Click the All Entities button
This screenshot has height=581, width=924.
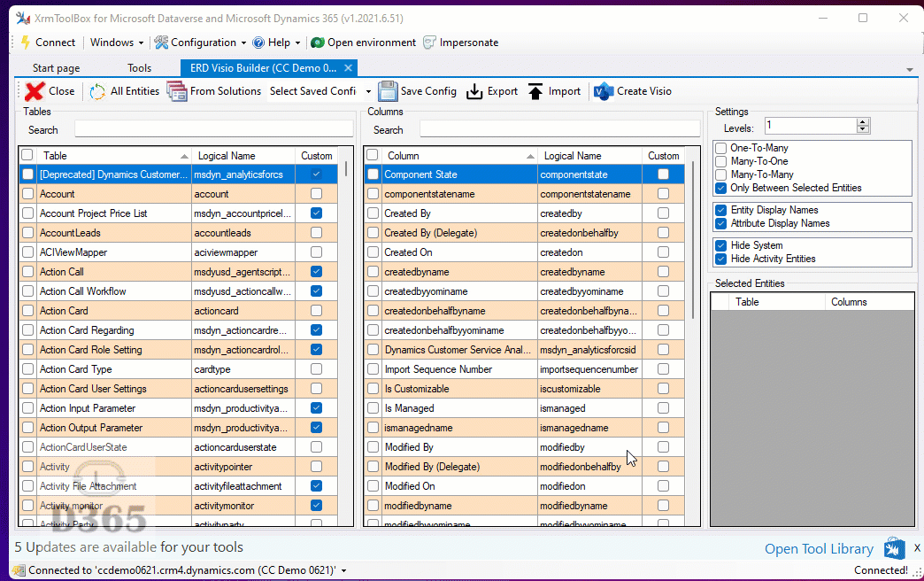(124, 91)
